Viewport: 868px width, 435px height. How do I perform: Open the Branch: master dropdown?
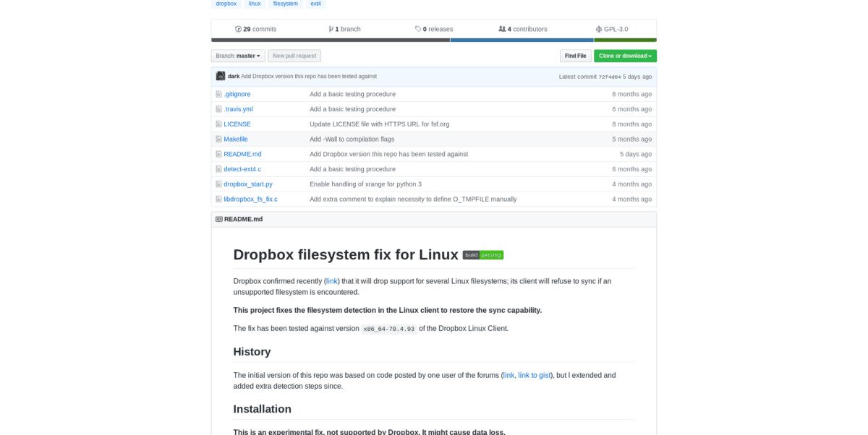(238, 56)
